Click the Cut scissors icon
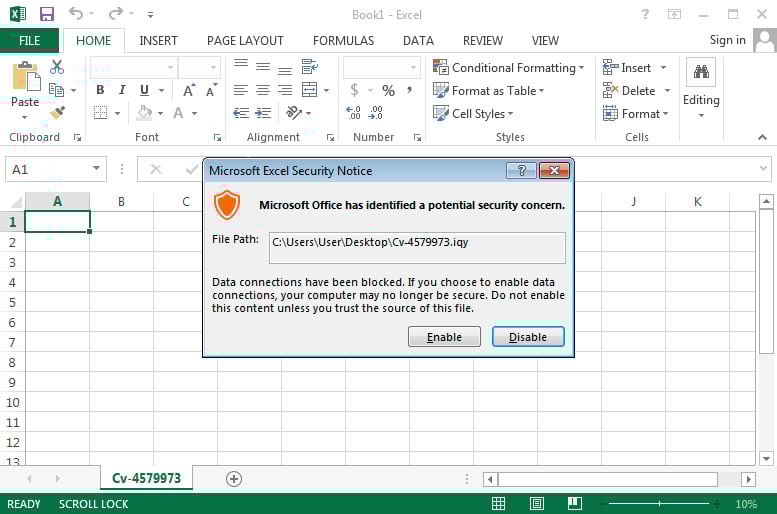 tap(57, 67)
